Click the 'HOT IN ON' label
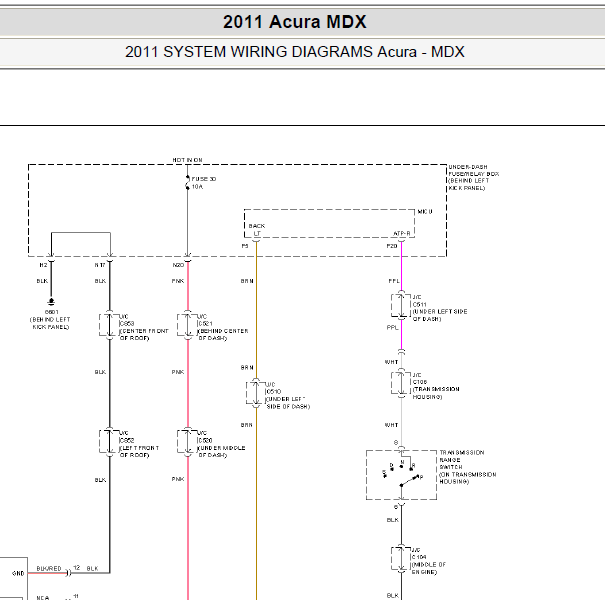This screenshot has width=605, height=600. 187,160
